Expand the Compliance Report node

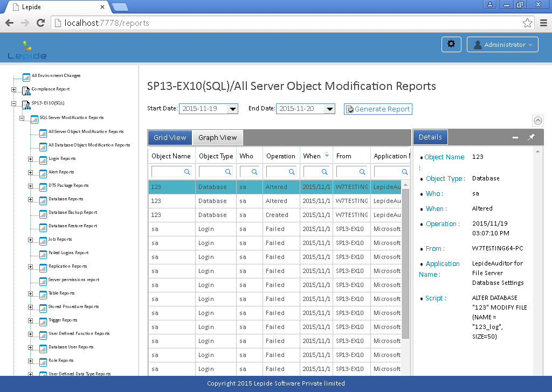coord(13,89)
